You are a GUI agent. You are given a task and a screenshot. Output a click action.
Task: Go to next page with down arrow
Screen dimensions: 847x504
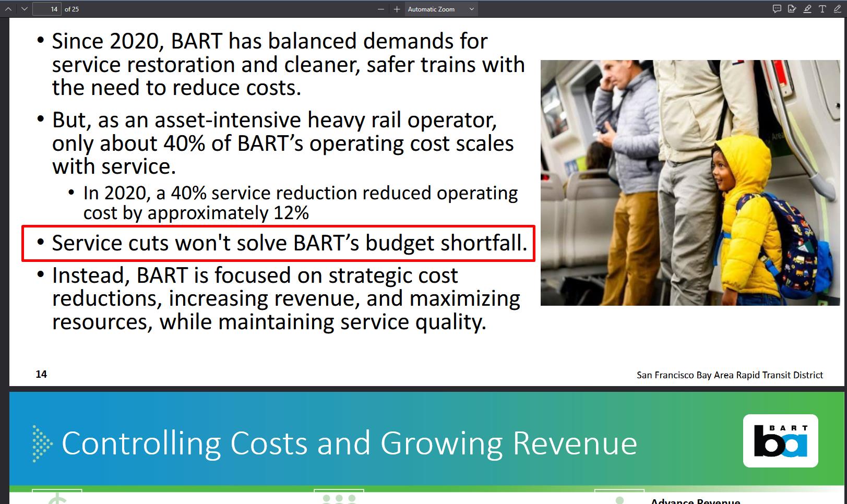coord(24,9)
